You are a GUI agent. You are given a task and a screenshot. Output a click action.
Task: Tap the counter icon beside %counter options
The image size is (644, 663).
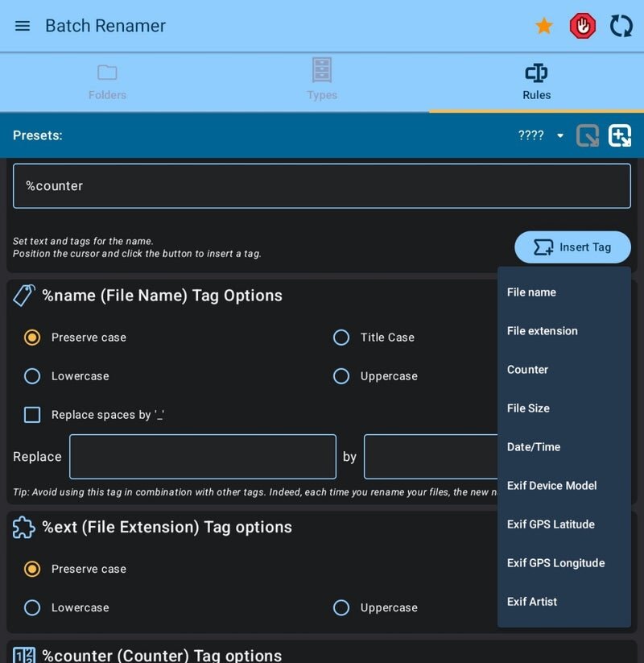tap(23, 655)
